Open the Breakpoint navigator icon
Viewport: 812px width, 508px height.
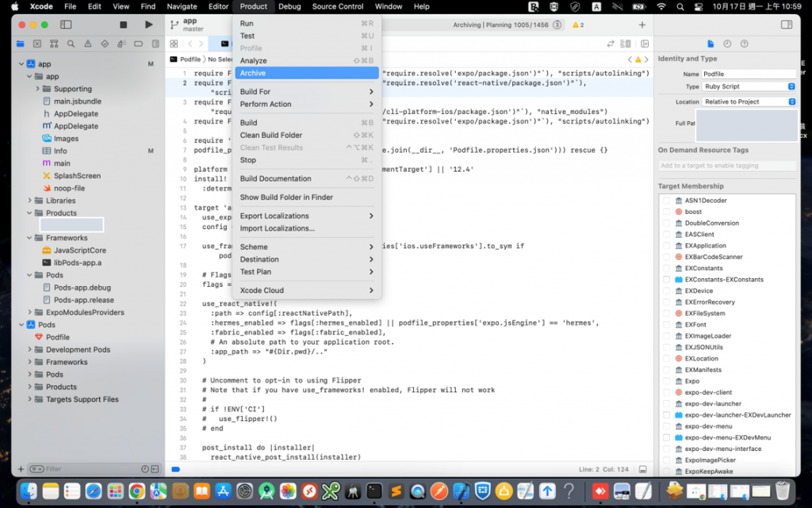coord(138,44)
